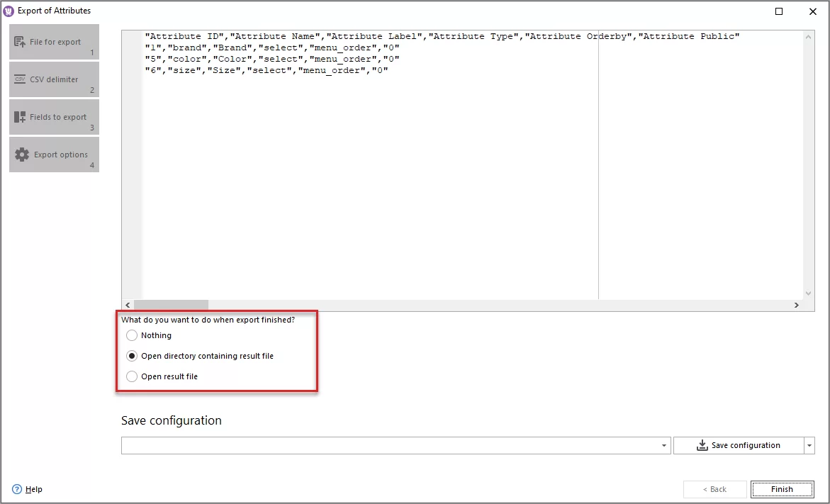
Task: Click the Help question mark icon
Action: point(16,489)
